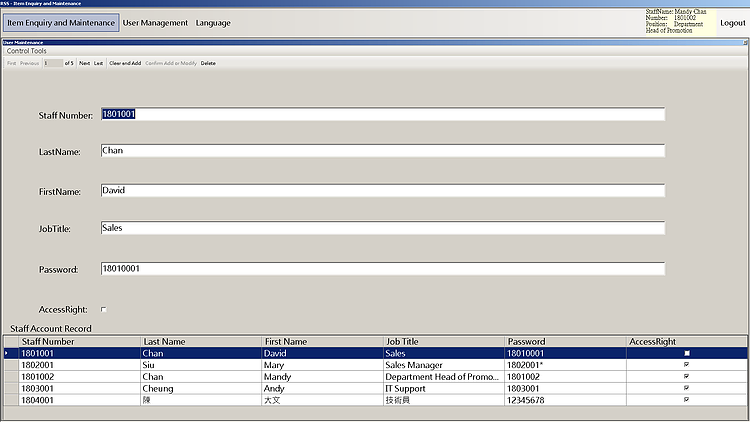Screen dimensions: 750x422
Task: Toggle AccessRight for staff 1804001
Action: point(686,400)
